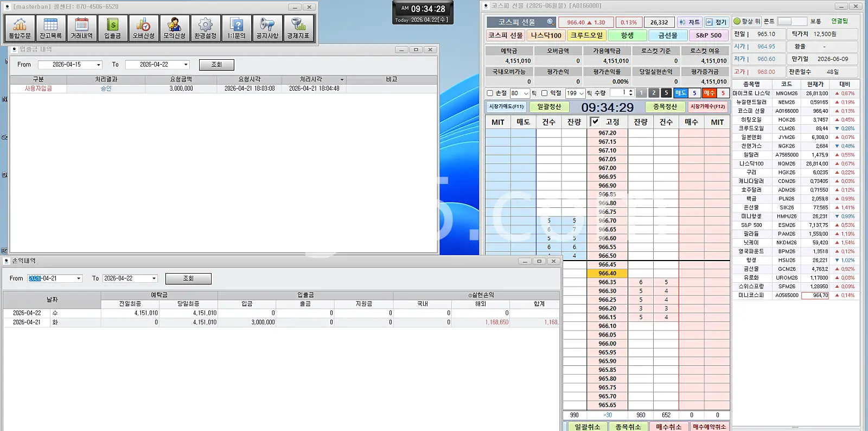Open the 잔고목록 balance list
This screenshot has height=431, width=868.
(50, 28)
